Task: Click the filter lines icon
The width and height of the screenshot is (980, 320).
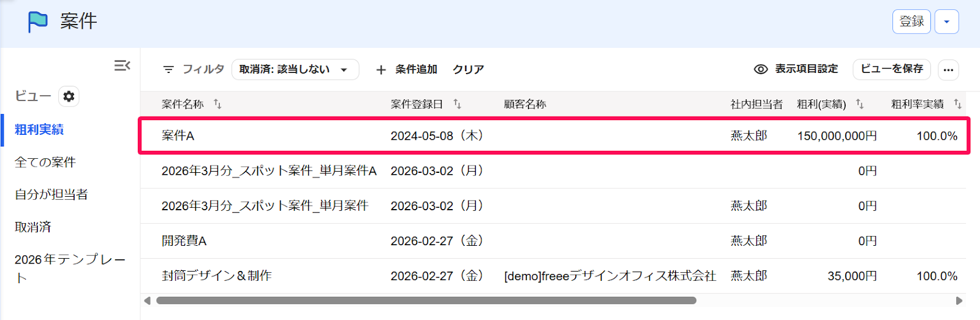Action: [168, 69]
